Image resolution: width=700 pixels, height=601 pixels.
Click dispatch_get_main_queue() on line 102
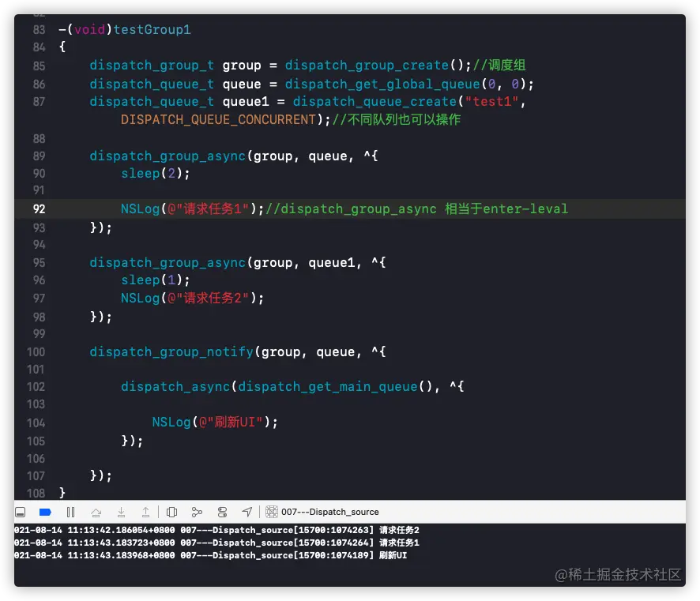tap(335, 386)
